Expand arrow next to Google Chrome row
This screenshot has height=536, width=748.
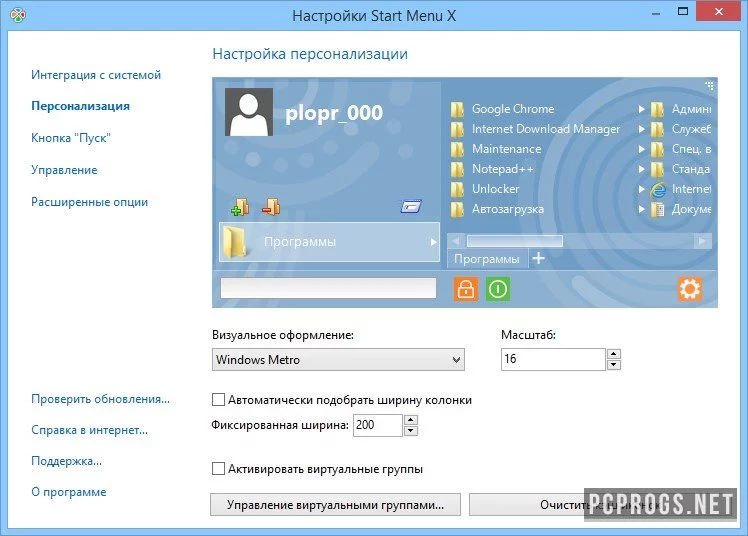coord(642,109)
